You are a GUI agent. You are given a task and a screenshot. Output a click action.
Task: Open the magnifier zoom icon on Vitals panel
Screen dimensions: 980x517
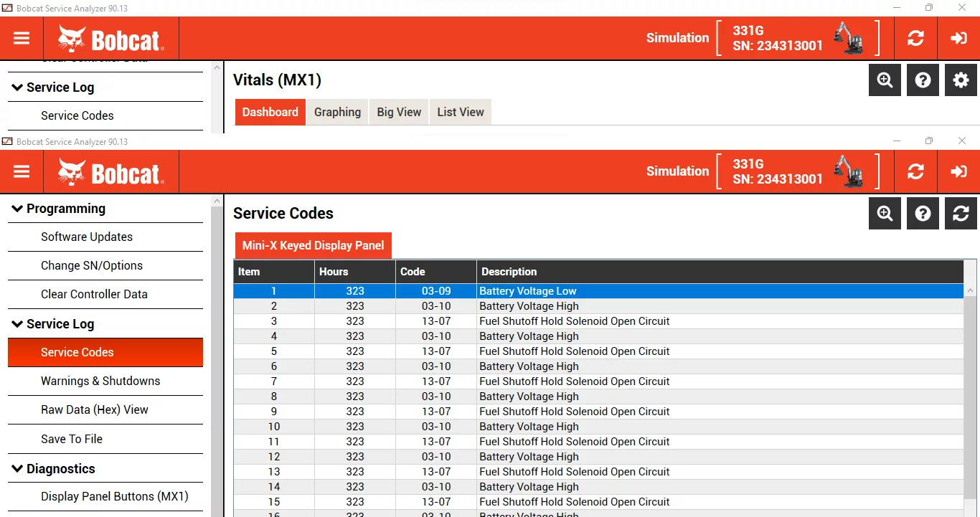[885, 80]
